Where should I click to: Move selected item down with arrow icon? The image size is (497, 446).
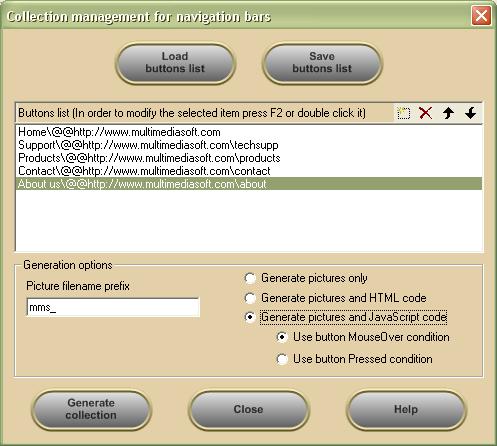click(x=470, y=113)
